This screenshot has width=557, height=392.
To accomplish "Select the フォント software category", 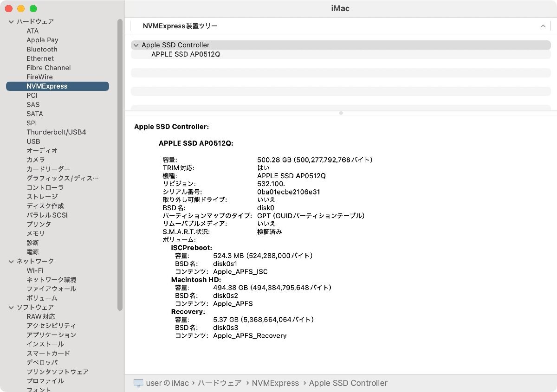I will click(39, 390).
